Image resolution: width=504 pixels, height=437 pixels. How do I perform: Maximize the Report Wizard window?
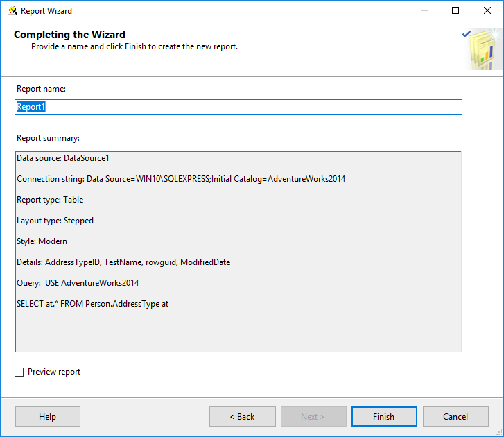455,11
